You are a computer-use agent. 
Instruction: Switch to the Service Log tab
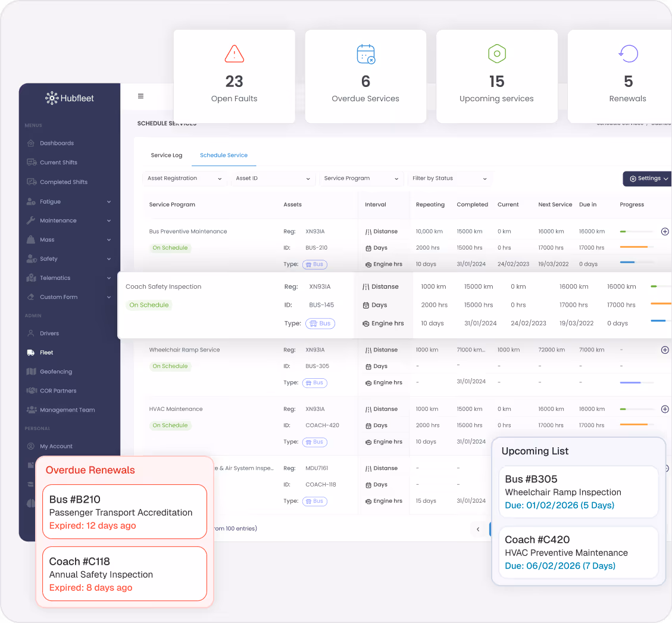(166, 155)
